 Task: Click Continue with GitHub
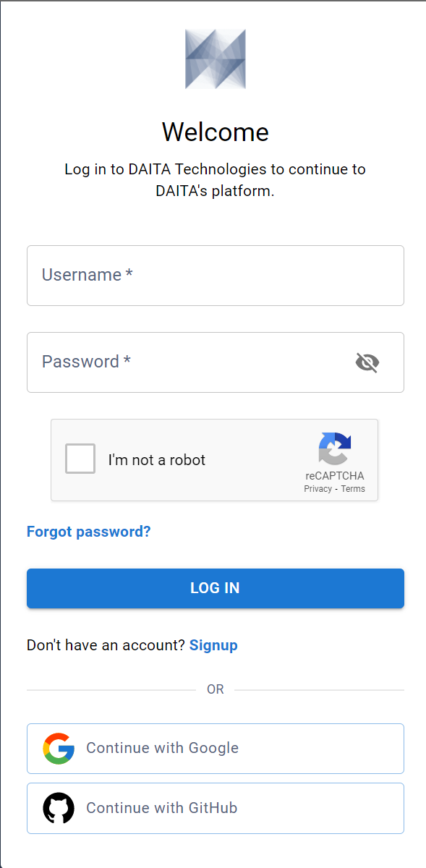click(215, 808)
